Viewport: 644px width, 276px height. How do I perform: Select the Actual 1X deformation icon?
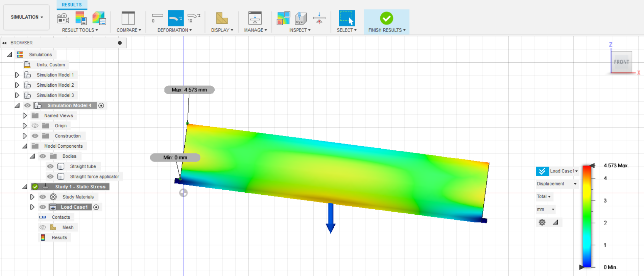click(194, 18)
